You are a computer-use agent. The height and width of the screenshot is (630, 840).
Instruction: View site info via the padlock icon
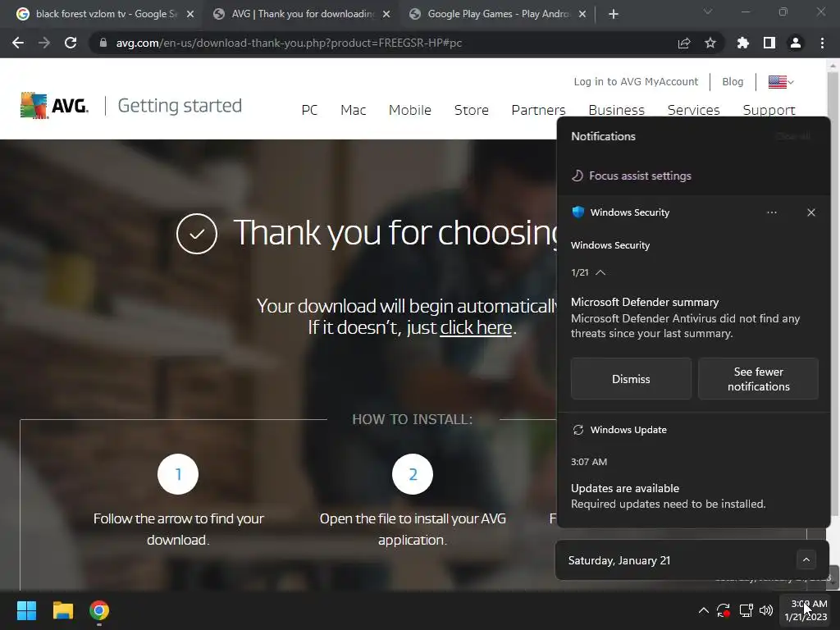pos(103,43)
